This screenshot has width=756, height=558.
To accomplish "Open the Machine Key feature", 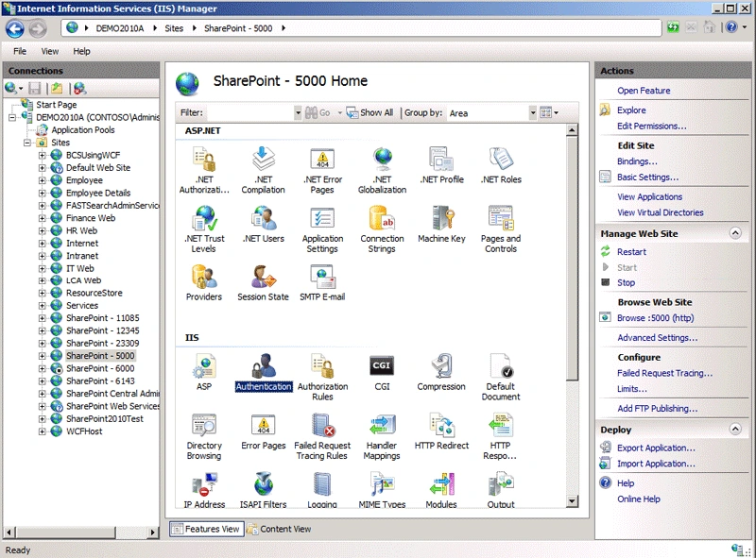I will [441, 224].
